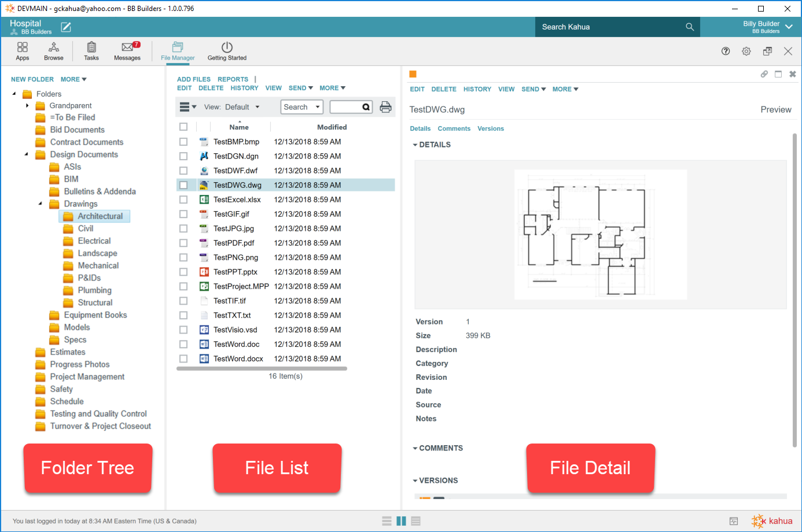This screenshot has height=532, width=802.
Task: Check the box next to TestBMP.bmp
Action: pyautogui.click(x=183, y=142)
